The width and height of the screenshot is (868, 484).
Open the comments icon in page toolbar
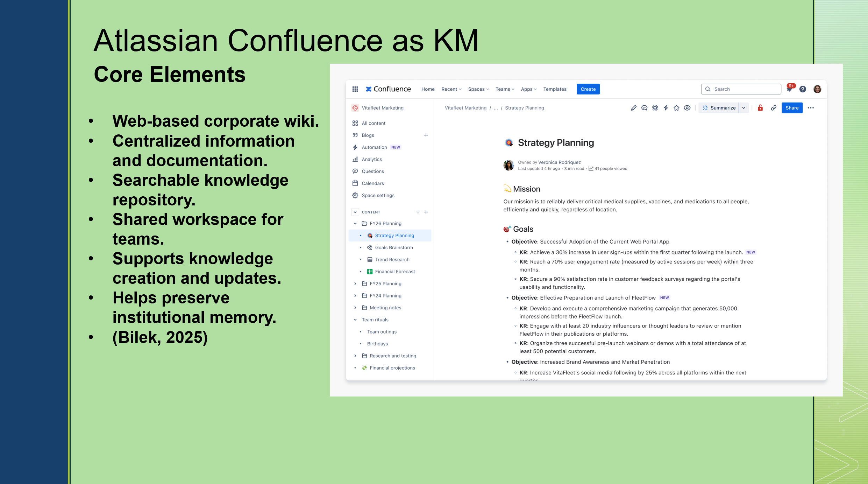(645, 108)
